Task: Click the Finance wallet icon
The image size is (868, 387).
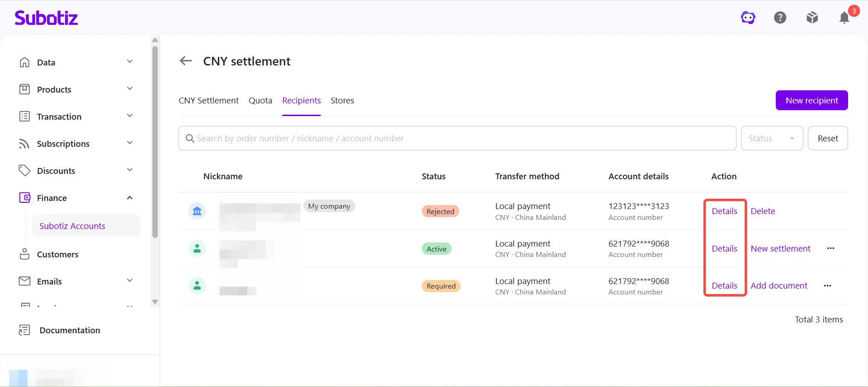Action: [x=24, y=198]
